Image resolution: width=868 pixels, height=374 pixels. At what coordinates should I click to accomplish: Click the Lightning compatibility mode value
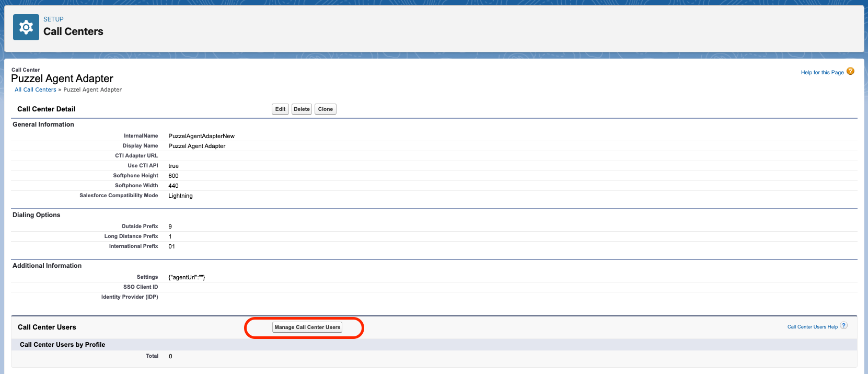click(180, 196)
